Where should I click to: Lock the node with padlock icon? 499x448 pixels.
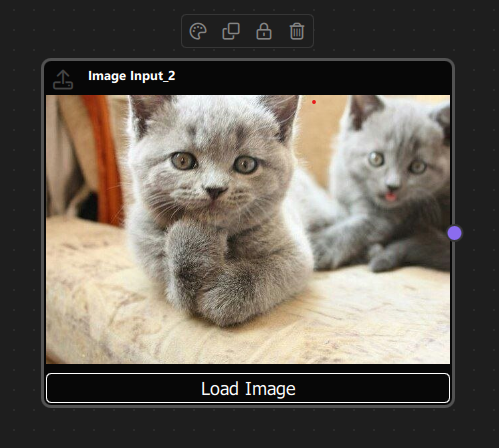(264, 32)
